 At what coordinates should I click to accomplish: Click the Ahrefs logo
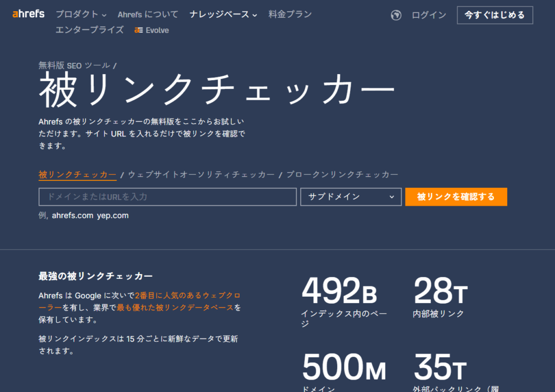click(x=28, y=14)
